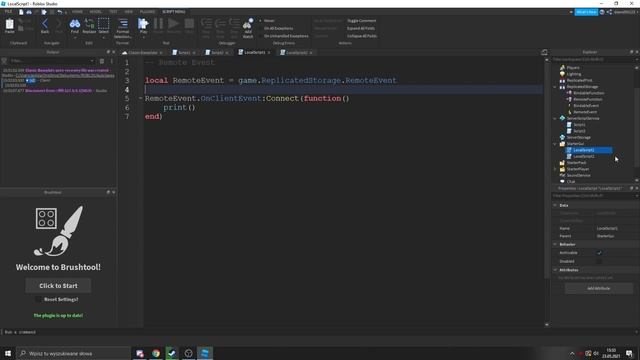
Task: Click the clear output trash icon
Action: pos(102,61)
